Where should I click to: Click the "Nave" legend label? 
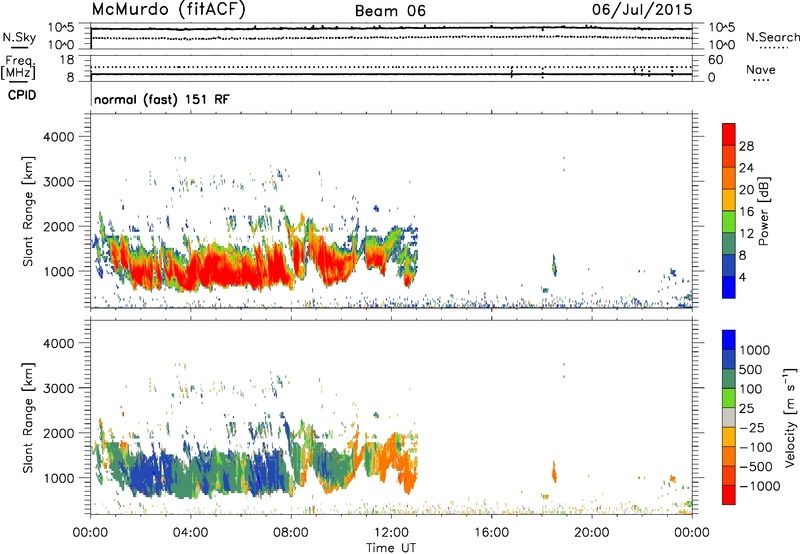(761, 70)
